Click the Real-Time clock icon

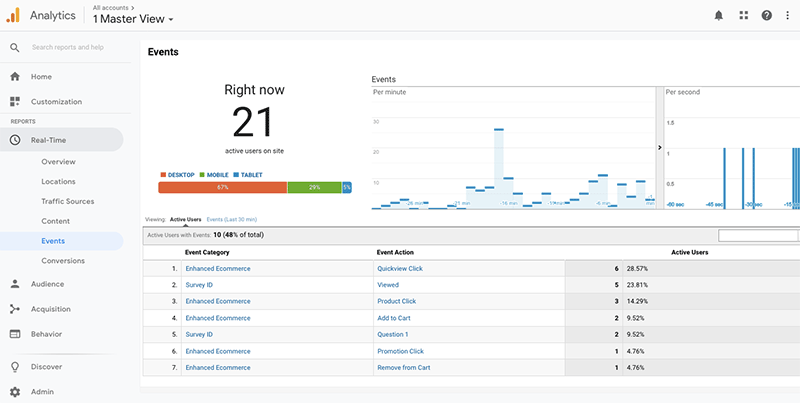(15, 140)
